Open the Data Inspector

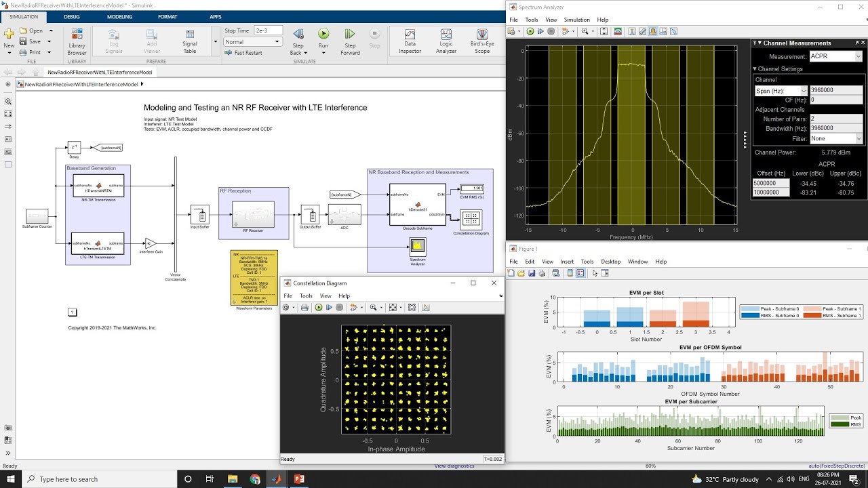pos(410,41)
